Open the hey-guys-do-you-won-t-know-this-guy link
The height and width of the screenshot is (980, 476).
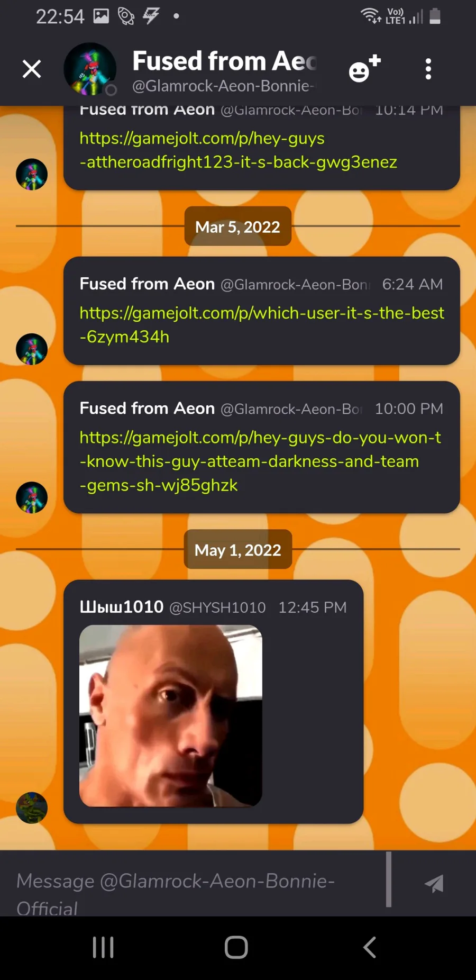pos(260,461)
